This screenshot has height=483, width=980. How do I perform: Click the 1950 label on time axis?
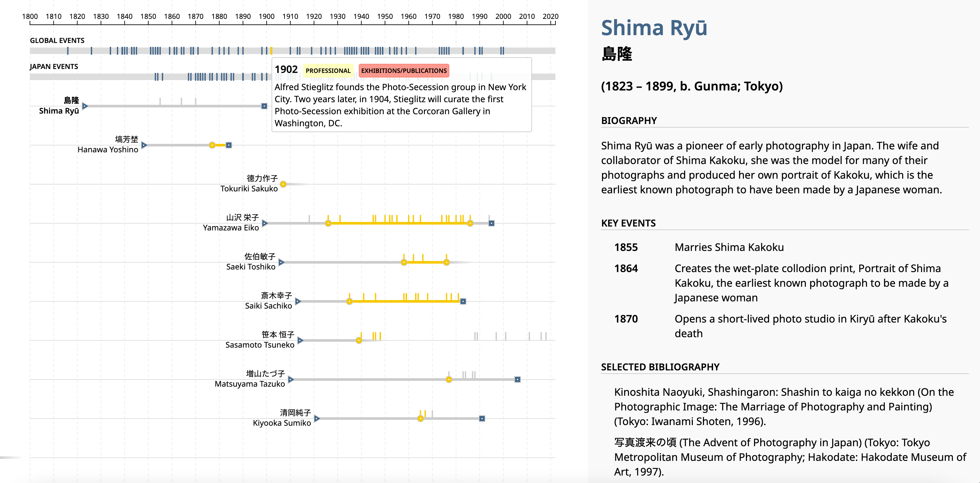point(385,16)
